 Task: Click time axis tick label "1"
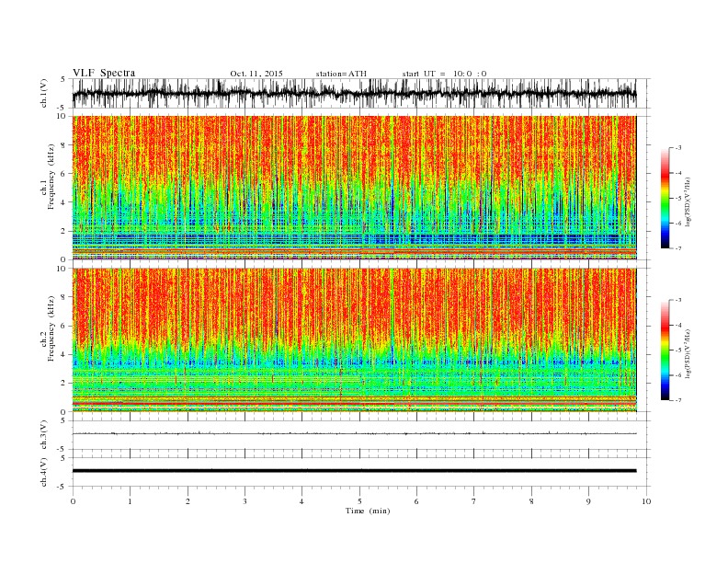130,501
